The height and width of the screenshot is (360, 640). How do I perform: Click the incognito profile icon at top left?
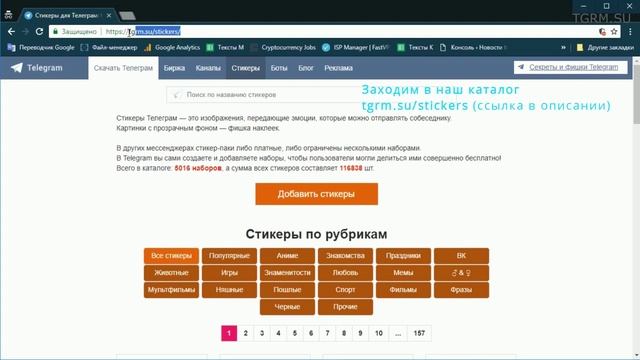click(8, 15)
